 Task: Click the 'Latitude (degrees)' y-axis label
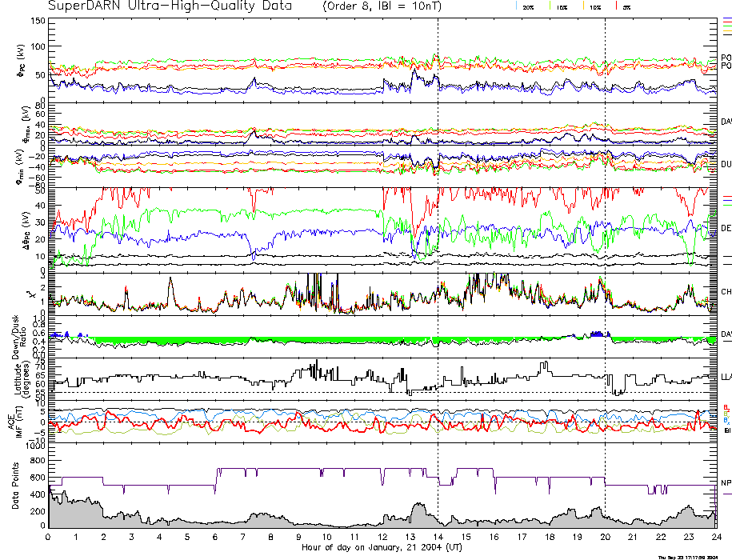pos(22,380)
